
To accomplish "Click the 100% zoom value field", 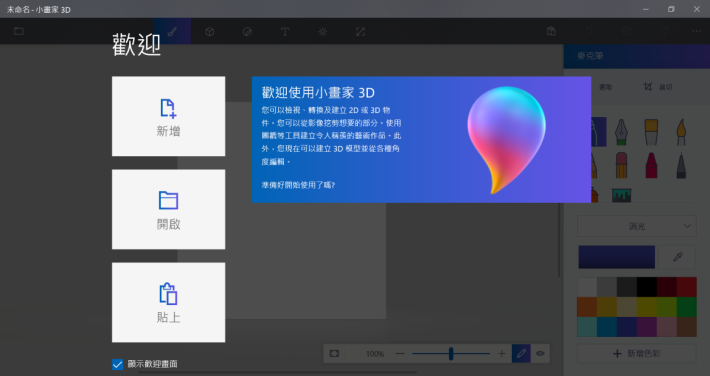I will click(375, 353).
